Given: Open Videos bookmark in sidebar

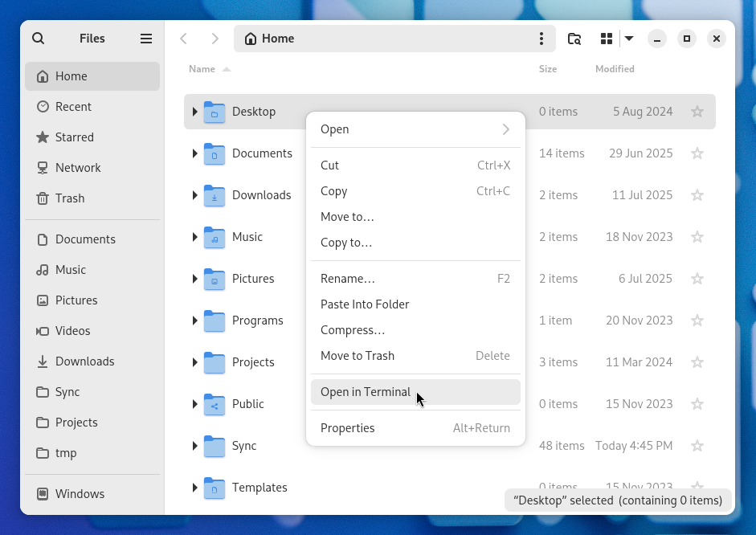Looking at the screenshot, I should coord(92,331).
